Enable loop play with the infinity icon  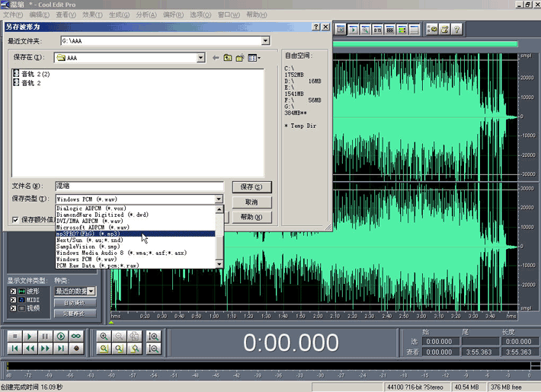(x=76, y=336)
